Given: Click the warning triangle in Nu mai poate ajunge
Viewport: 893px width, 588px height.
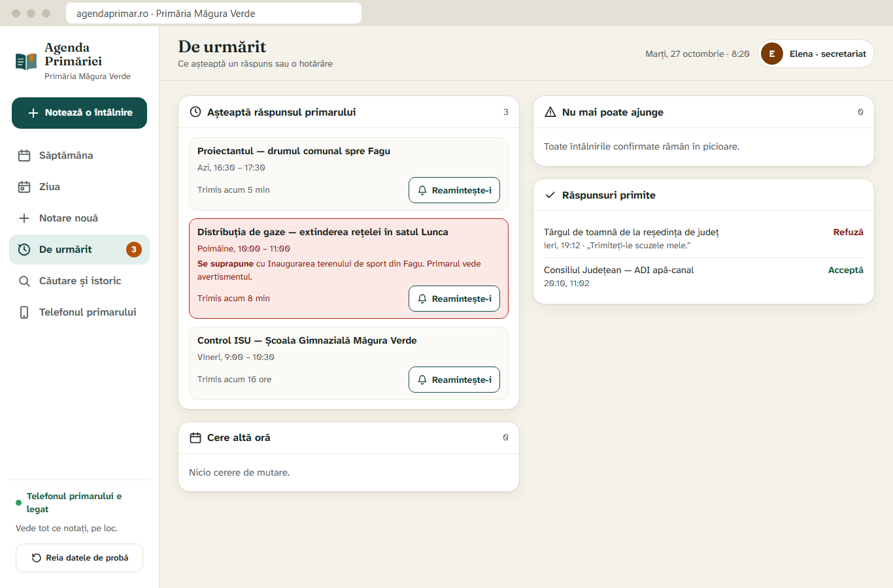Looking at the screenshot, I should point(550,112).
